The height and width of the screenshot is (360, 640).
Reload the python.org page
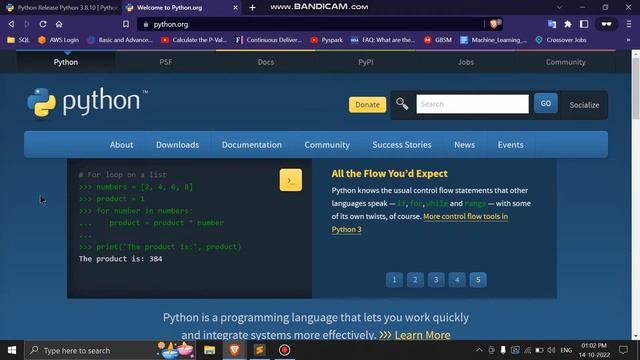[43, 24]
